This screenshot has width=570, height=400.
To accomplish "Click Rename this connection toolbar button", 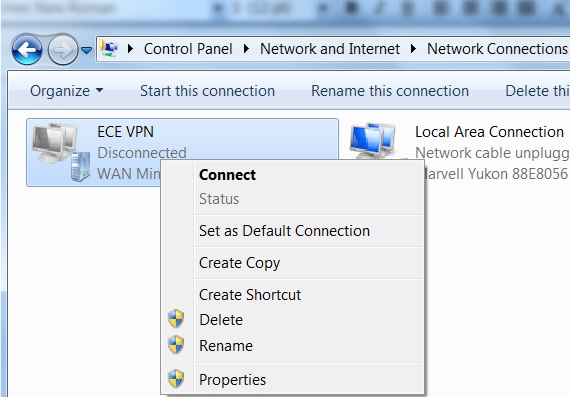I will (x=390, y=91).
